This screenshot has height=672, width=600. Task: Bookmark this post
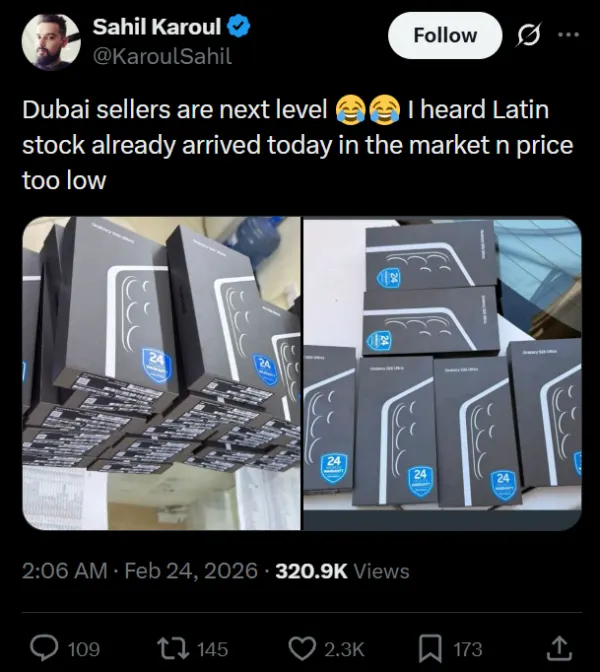point(432,648)
